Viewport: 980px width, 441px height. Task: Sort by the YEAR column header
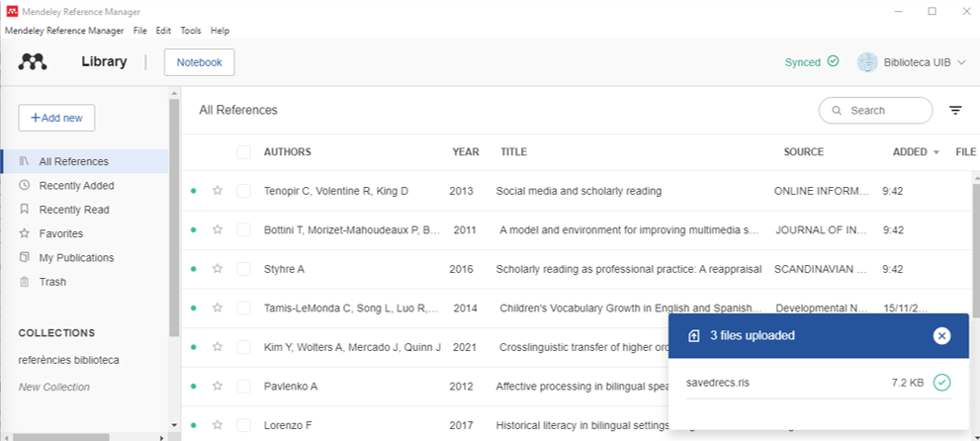466,152
